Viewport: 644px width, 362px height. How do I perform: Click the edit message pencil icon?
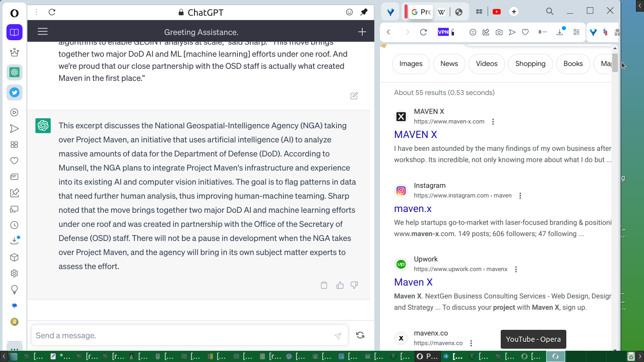point(354,96)
